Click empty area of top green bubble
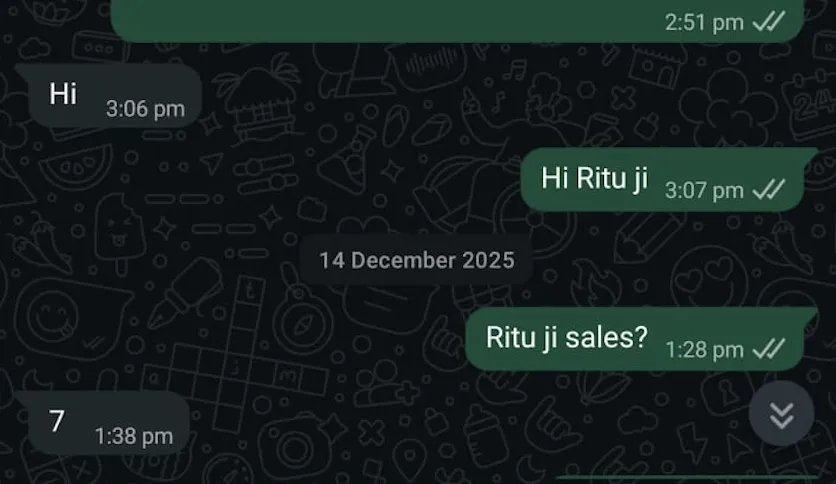Image resolution: width=836 pixels, height=484 pixels. tap(373, 19)
